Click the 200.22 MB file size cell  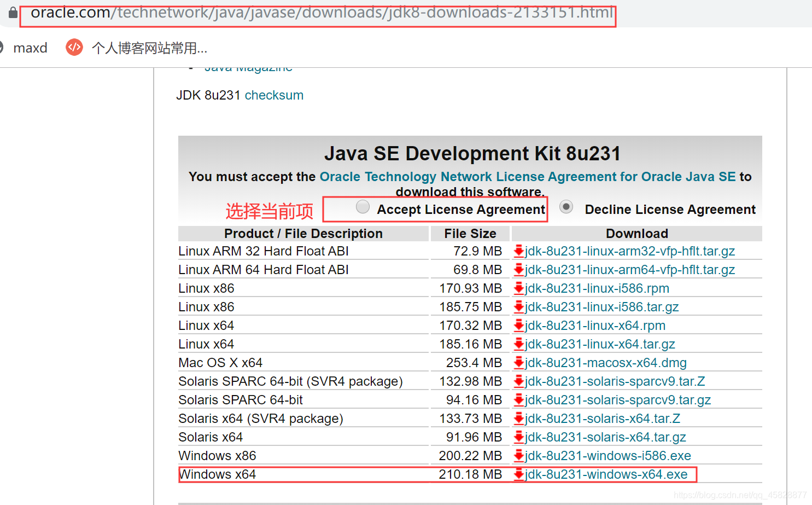pos(470,456)
